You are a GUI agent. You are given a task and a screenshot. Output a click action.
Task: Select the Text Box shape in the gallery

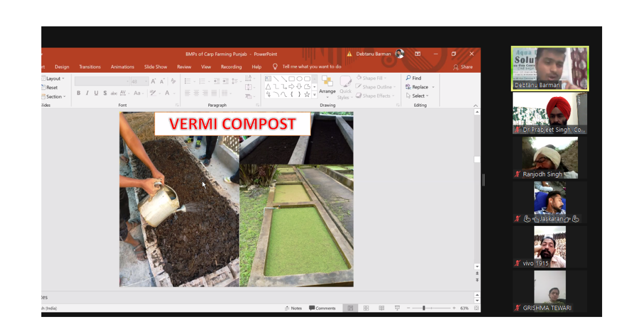(x=268, y=79)
